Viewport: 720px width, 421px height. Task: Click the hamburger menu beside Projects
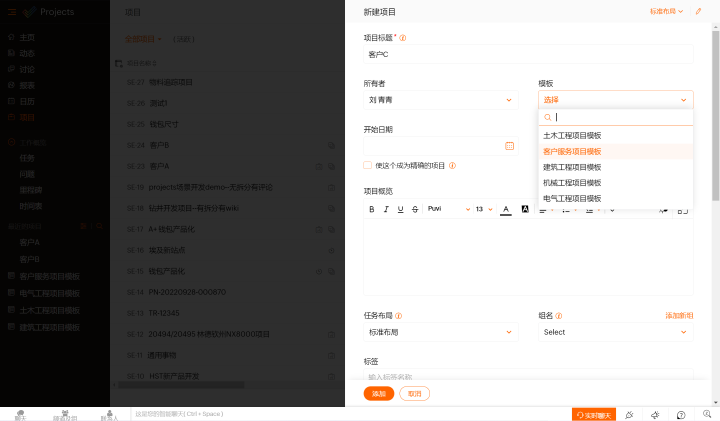(x=12, y=12)
